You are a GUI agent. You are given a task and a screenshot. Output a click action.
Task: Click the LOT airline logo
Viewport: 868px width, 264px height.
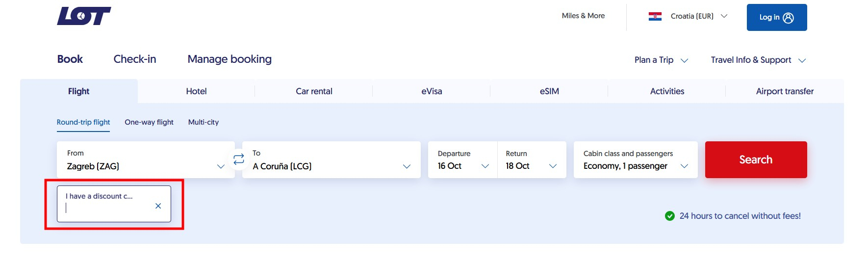(84, 16)
